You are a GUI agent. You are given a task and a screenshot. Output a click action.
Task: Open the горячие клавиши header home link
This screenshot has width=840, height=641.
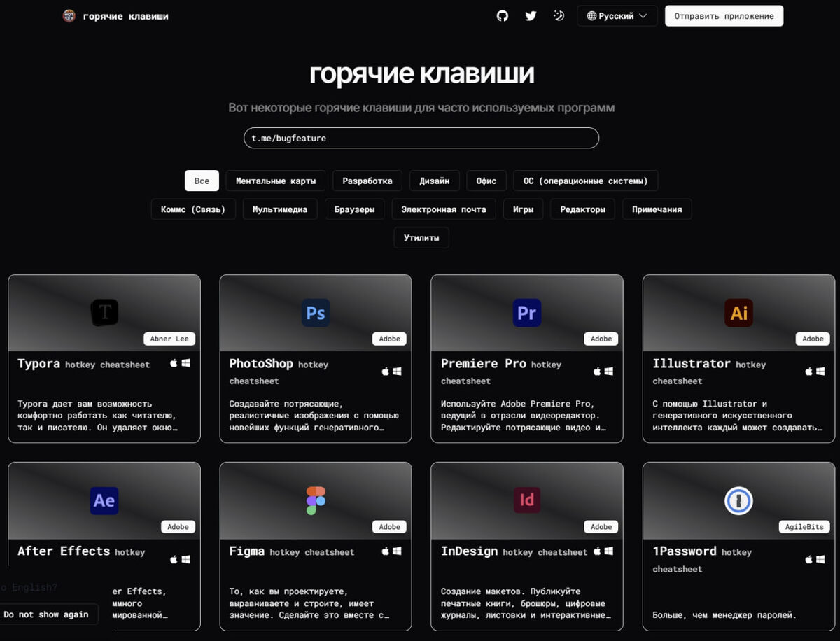point(125,16)
